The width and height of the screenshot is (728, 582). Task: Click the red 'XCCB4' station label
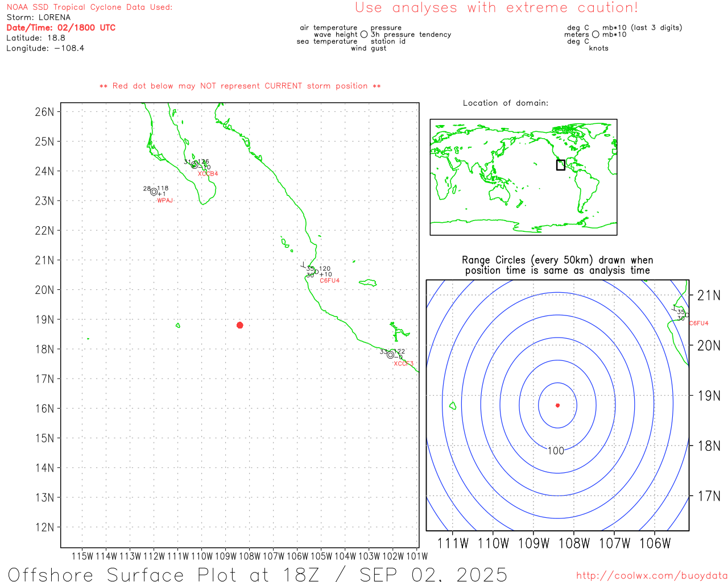(208, 173)
